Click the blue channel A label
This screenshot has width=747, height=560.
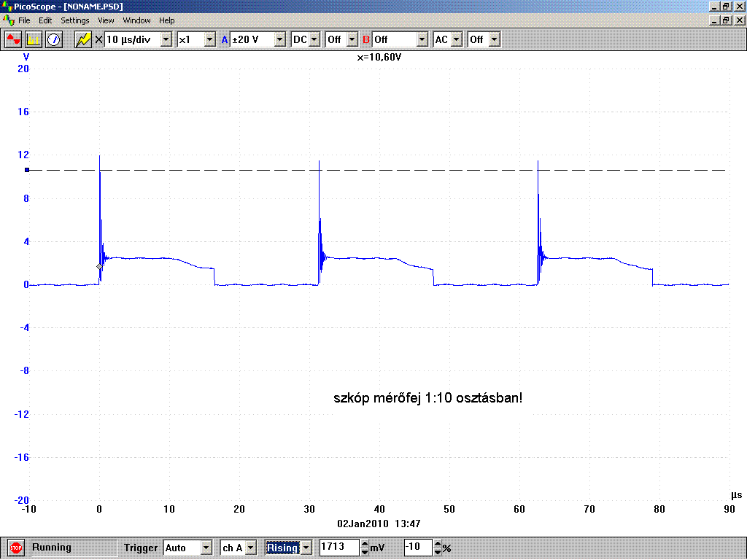(225, 39)
